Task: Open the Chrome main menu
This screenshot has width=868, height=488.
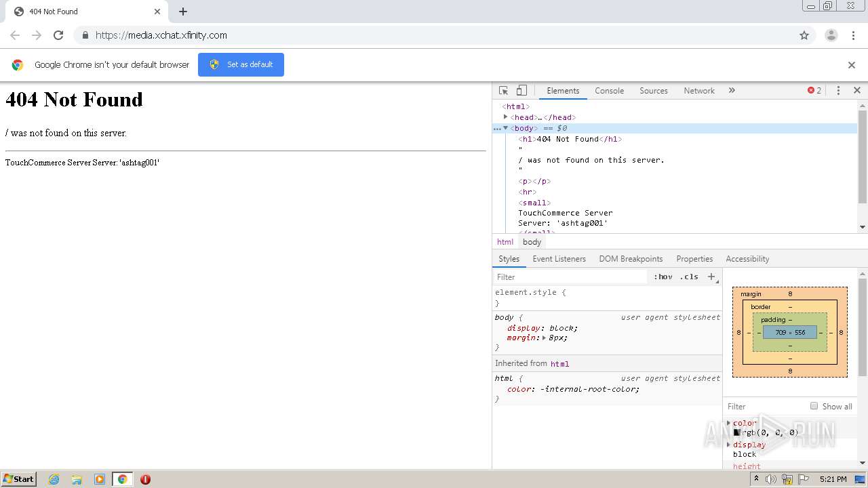Action: pyautogui.click(x=854, y=35)
